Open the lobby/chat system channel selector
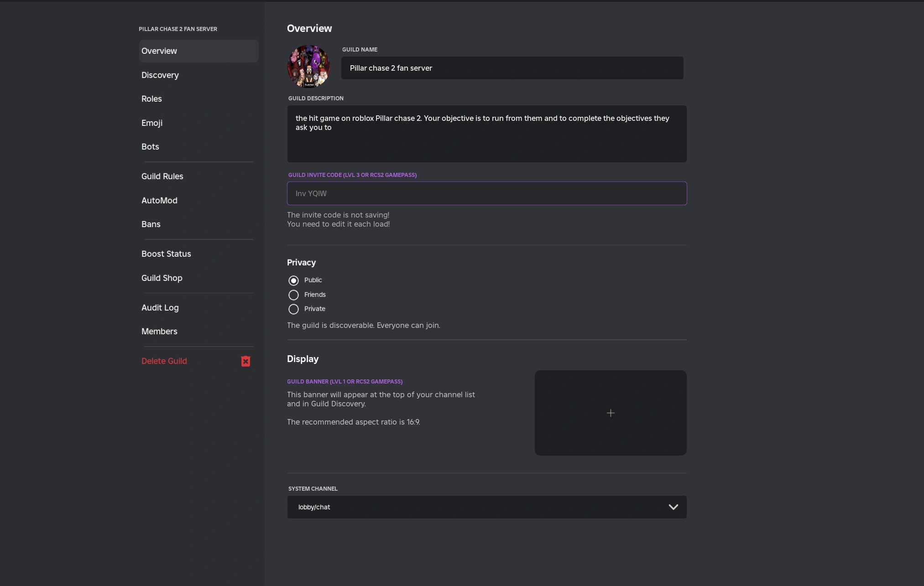This screenshot has height=586, width=924. point(486,507)
